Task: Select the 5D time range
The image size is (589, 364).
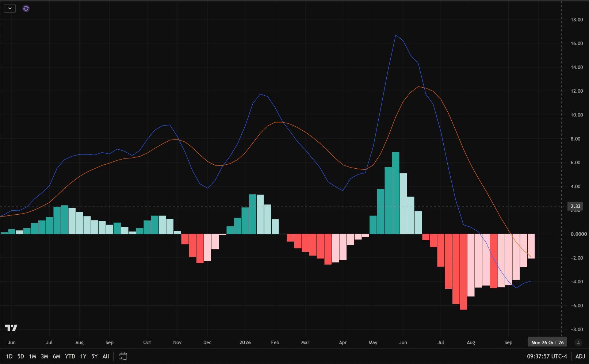Action: pos(21,356)
